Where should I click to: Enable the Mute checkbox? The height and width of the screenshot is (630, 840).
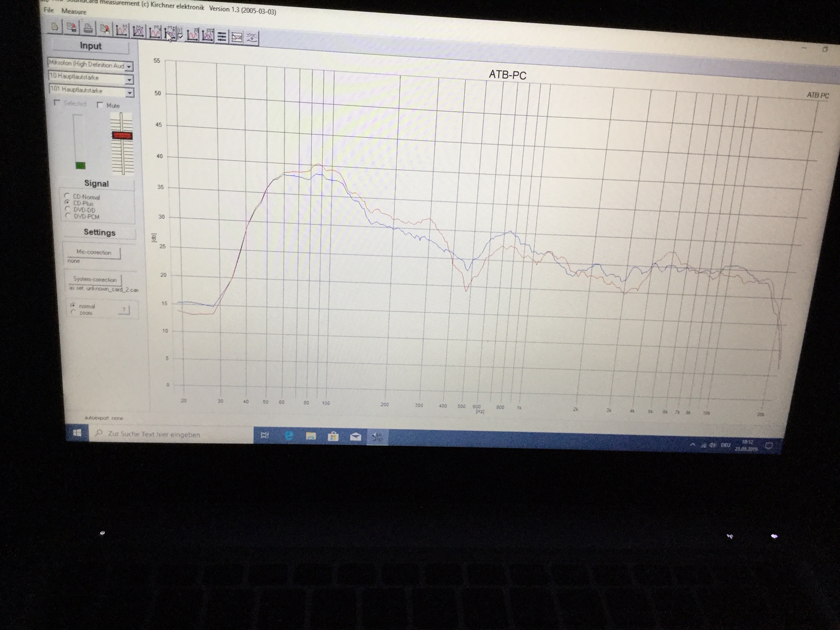pos(100,105)
